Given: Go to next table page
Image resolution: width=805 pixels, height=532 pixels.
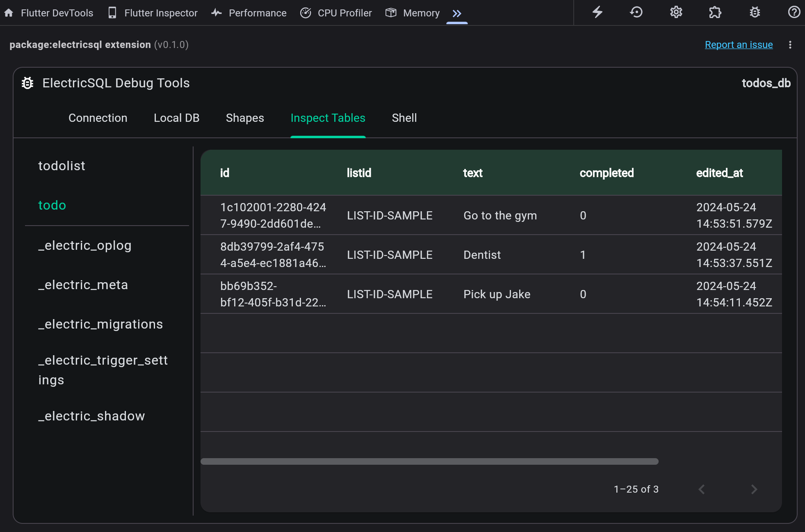Looking at the screenshot, I should [x=754, y=489].
